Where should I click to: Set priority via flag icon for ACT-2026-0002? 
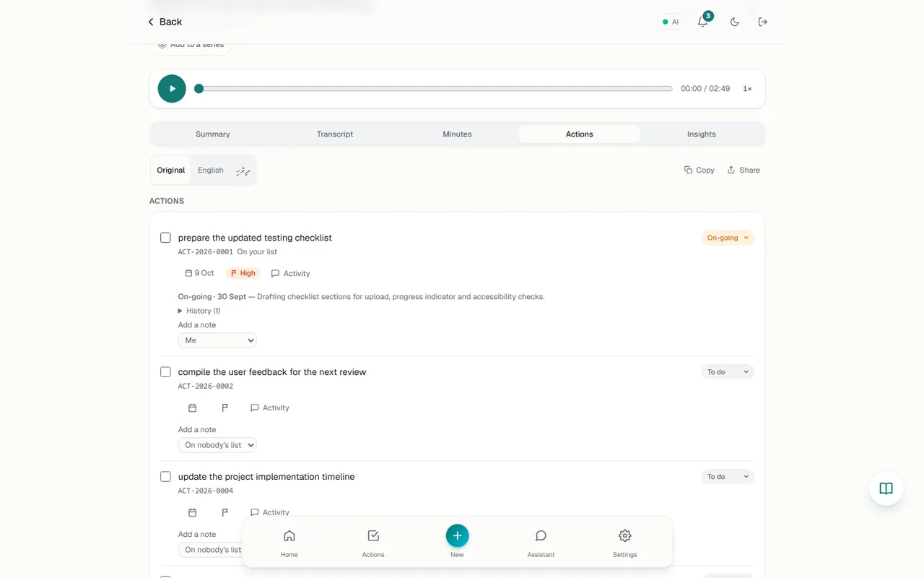[225, 407]
